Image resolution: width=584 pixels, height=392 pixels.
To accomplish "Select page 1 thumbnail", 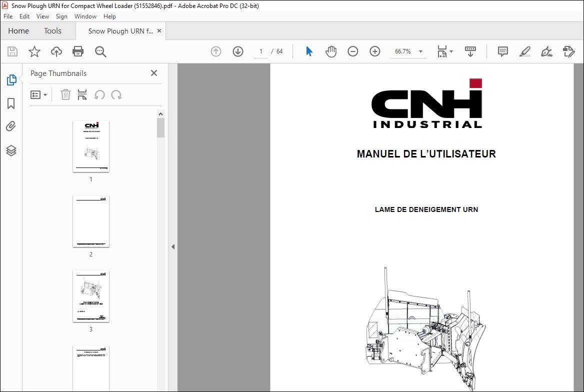I will click(x=91, y=146).
